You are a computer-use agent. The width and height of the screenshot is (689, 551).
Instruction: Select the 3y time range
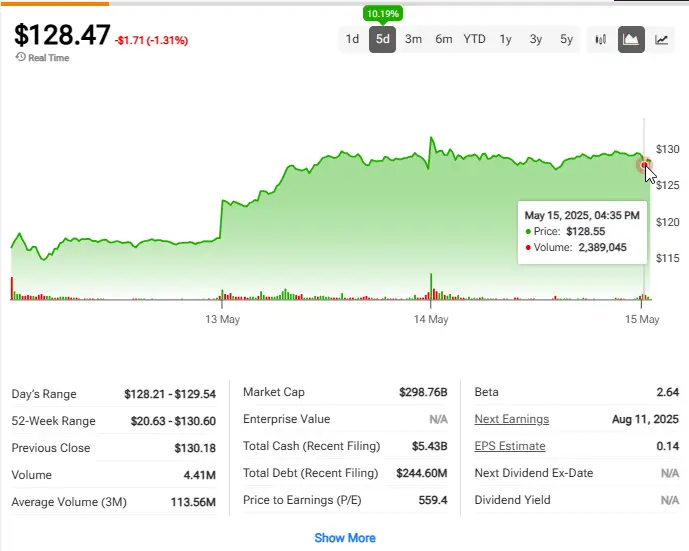tap(536, 39)
